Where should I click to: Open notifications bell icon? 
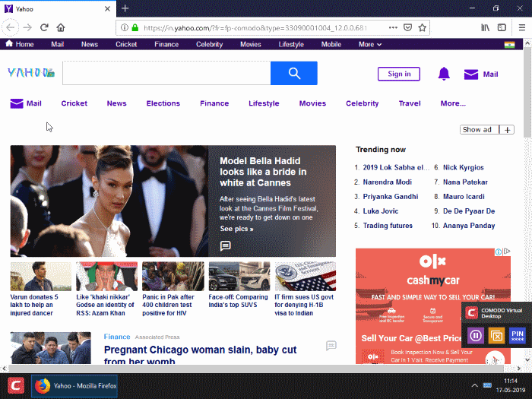point(444,74)
